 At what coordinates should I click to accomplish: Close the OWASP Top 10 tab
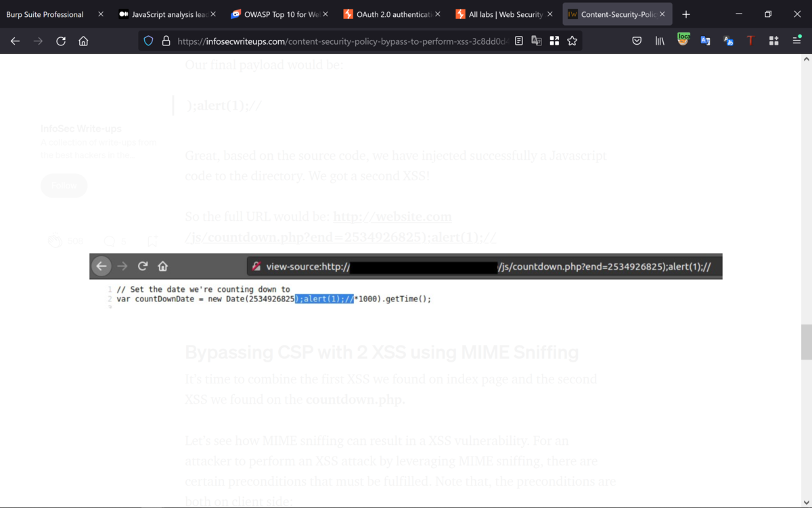[x=325, y=14]
